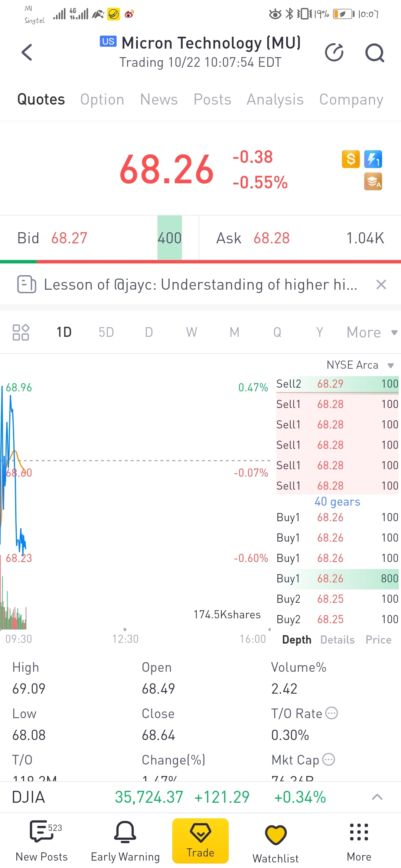Tap the Low 68.08 value

[29, 735]
